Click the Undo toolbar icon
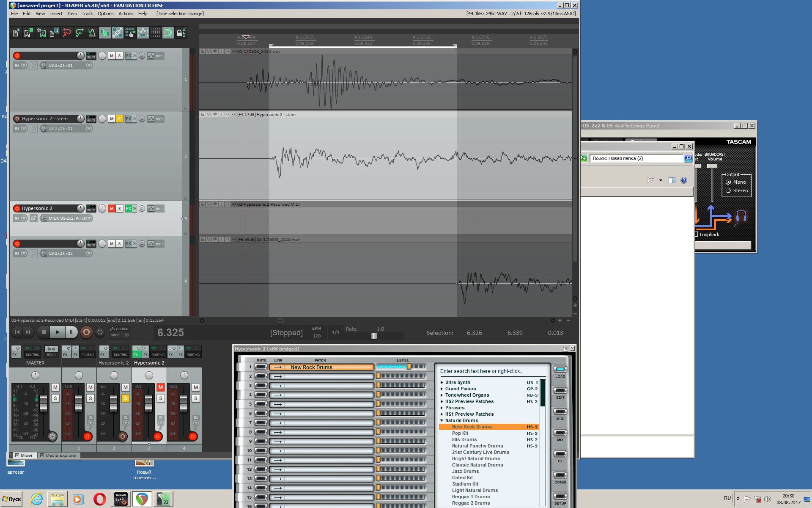812x508 pixels. 66,33
